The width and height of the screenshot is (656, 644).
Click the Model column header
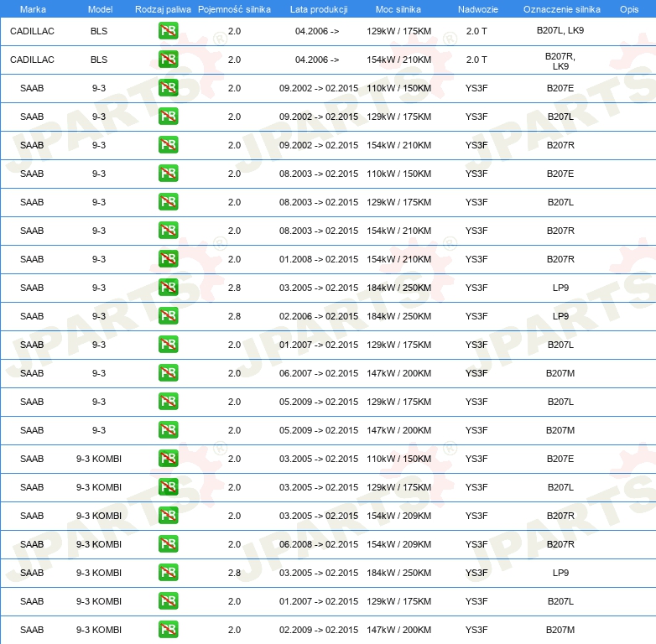(x=99, y=8)
